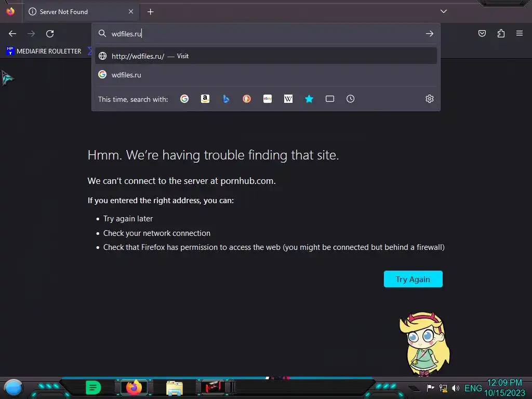Screen dimensions: 532x399
Task: Click the 'Check your network connection' text
Action: tap(157, 233)
